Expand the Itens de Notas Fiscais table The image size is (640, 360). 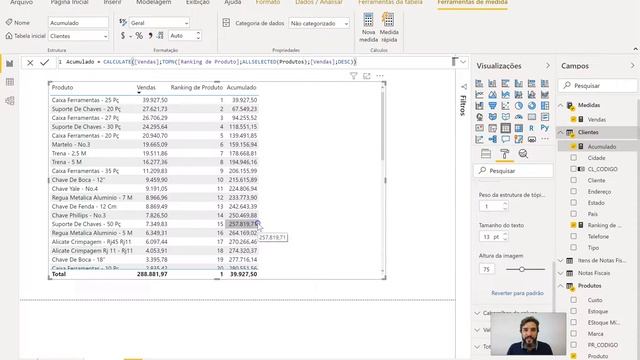(561, 260)
